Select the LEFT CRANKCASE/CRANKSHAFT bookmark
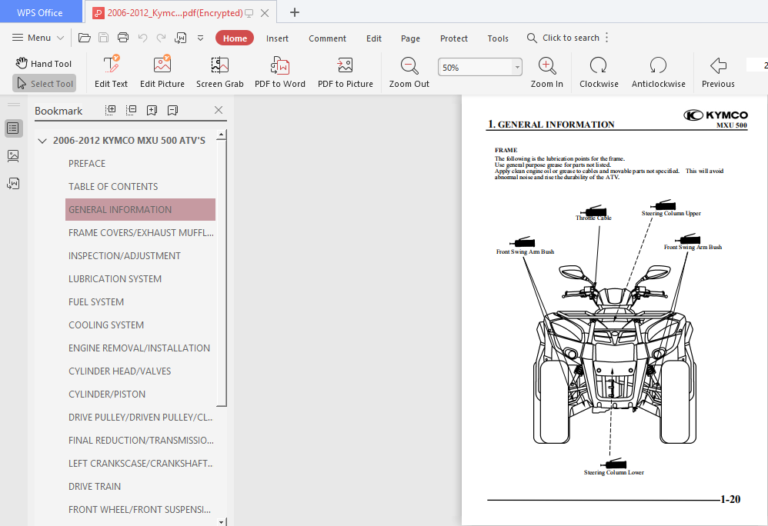The height and width of the screenshot is (526, 768). coord(141,463)
